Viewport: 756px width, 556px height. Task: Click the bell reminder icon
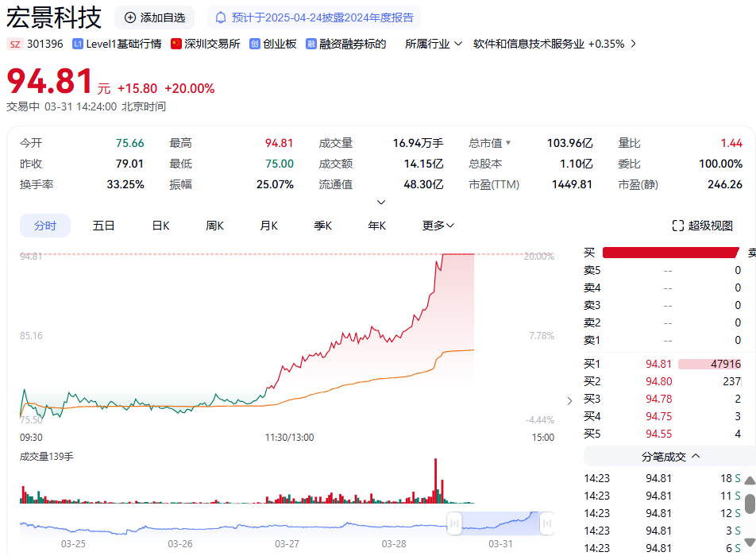pos(221,17)
